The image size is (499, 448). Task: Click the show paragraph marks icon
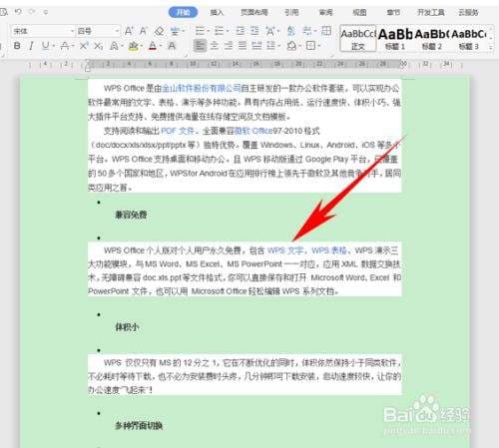pos(307,31)
